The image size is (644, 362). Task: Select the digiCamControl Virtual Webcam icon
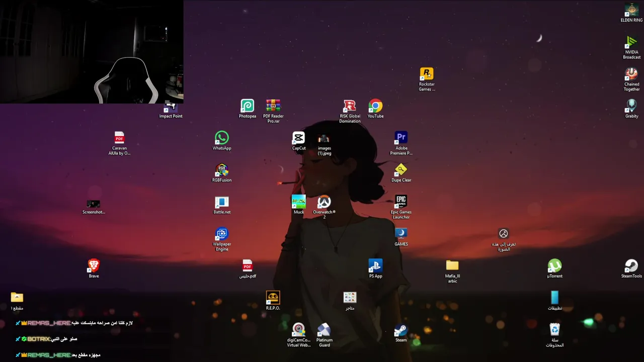coord(299,335)
